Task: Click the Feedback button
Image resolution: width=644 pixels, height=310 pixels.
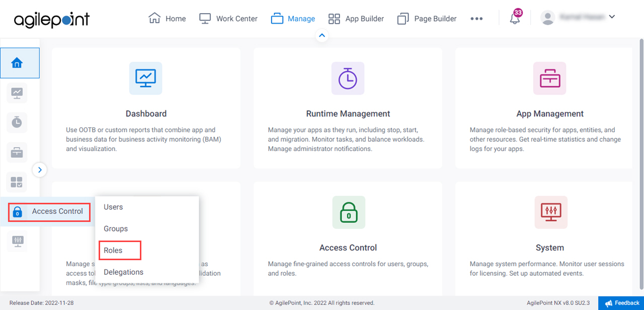Action: pyautogui.click(x=621, y=303)
